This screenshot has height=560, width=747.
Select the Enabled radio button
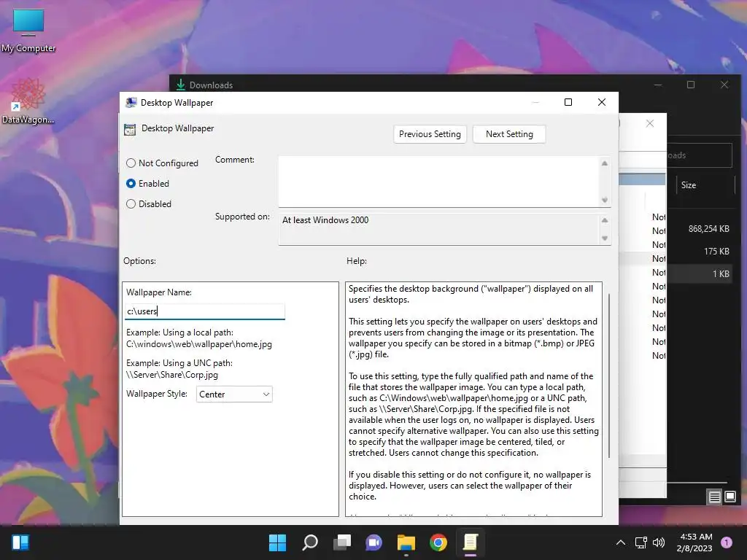point(131,183)
